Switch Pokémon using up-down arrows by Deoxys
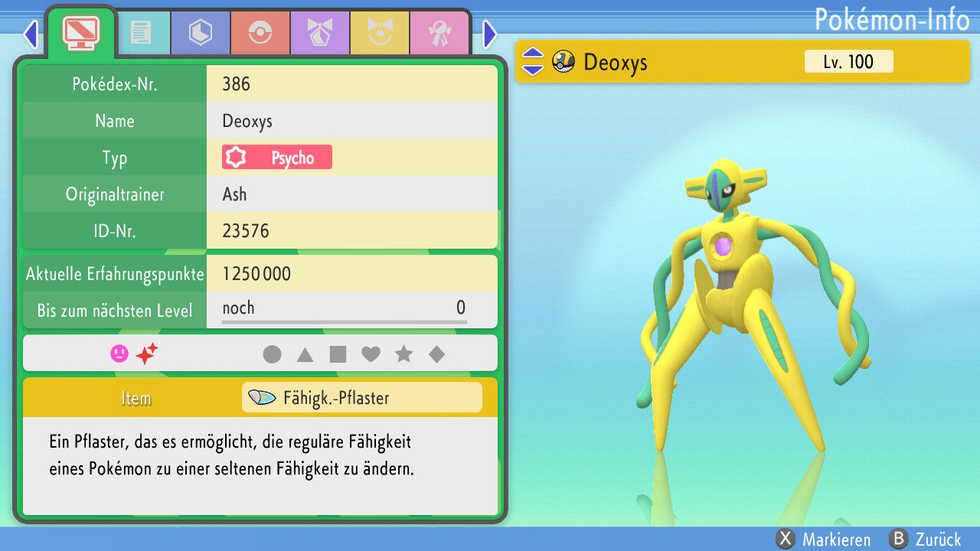Viewport: 980px width, 551px height. coord(533,62)
